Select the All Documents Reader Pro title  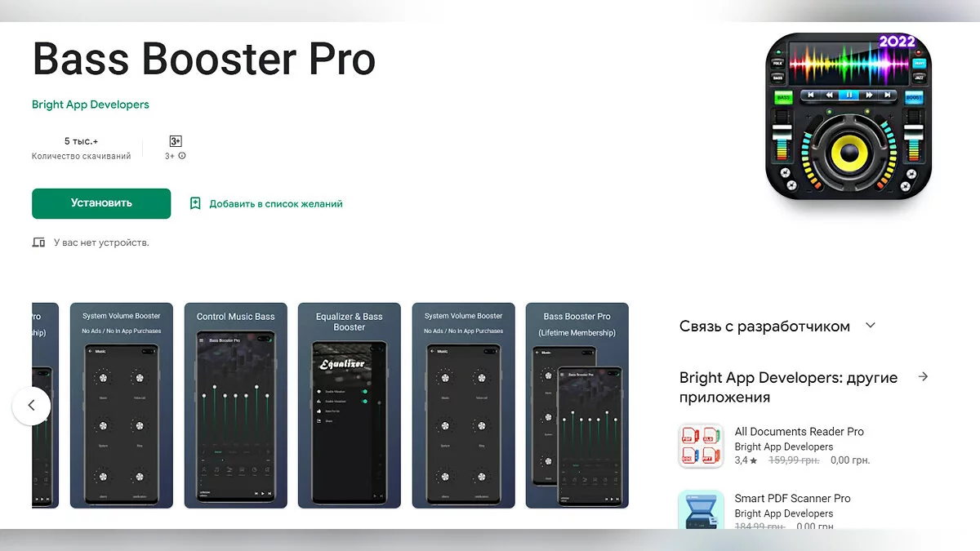coord(799,432)
